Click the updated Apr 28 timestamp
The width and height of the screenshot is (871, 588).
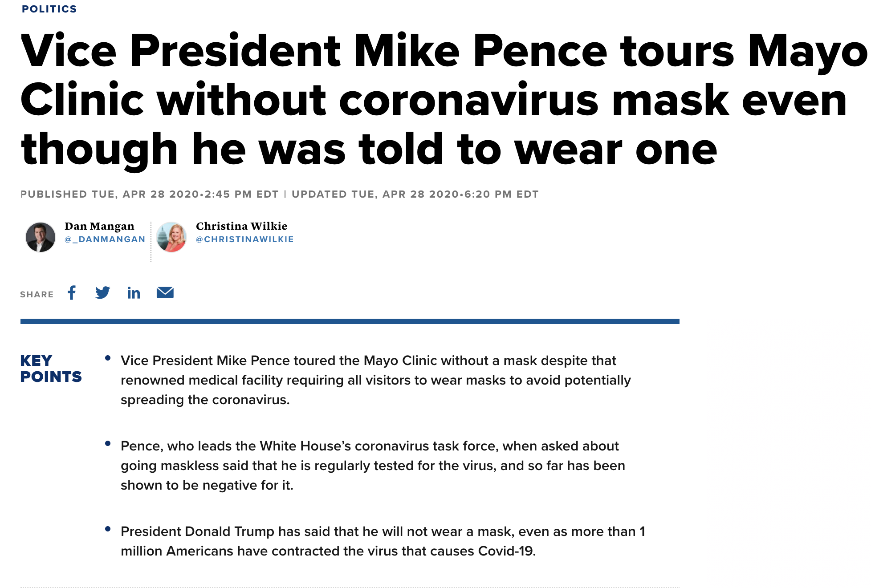point(415,194)
